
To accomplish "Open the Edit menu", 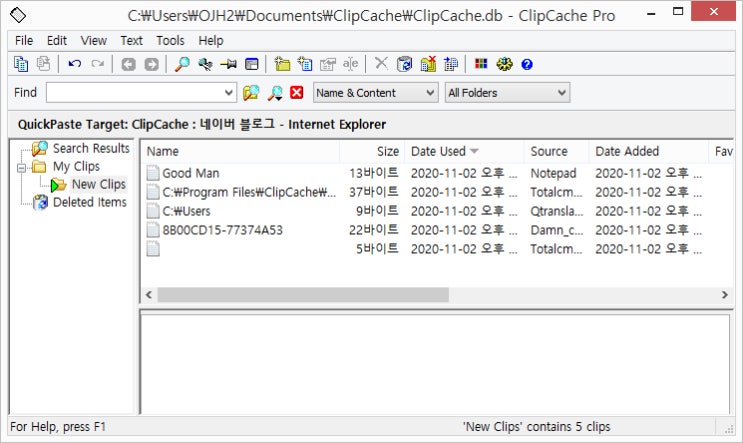I will 57,41.
